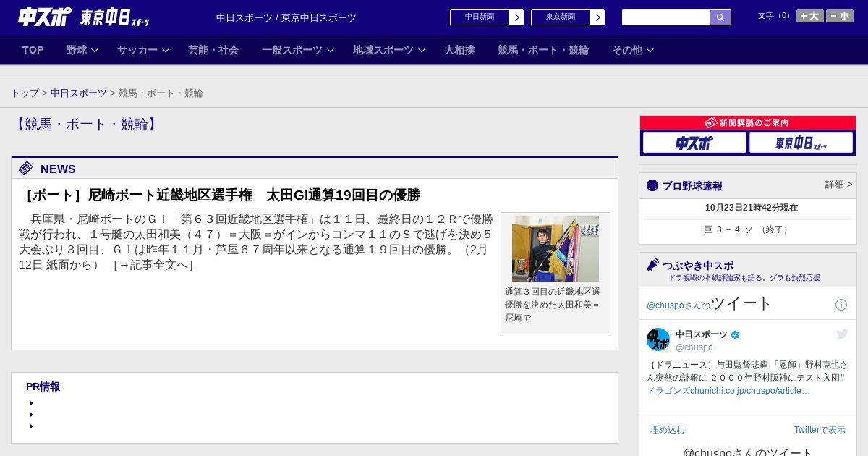Open つぶやき中スポ heading link
The image size is (868, 456).
(698, 266)
